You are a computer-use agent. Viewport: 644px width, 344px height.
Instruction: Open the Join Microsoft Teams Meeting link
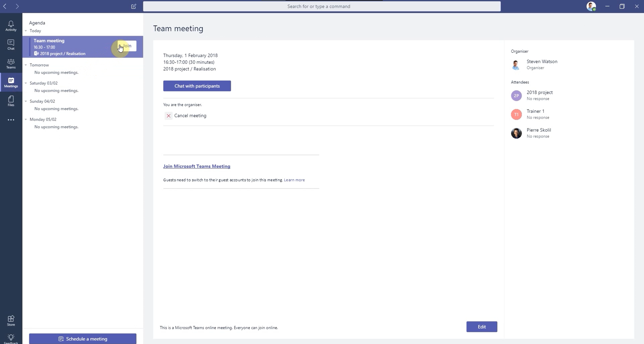(197, 166)
